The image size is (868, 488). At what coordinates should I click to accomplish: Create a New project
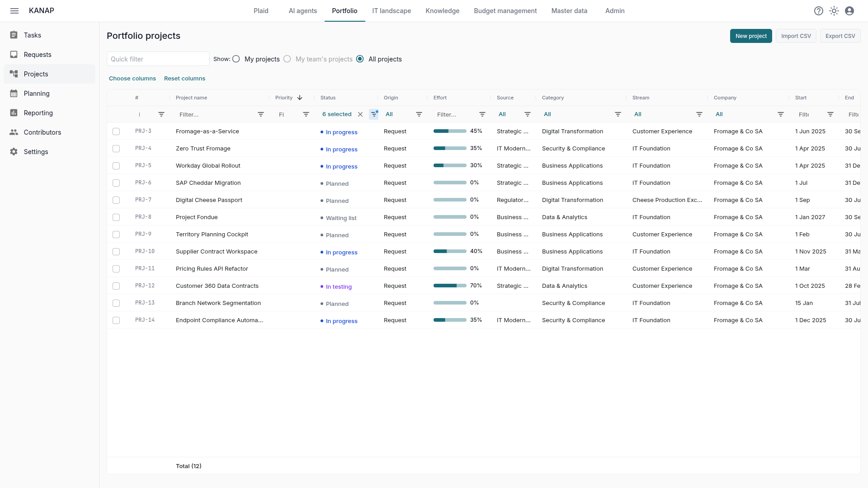pyautogui.click(x=751, y=36)
